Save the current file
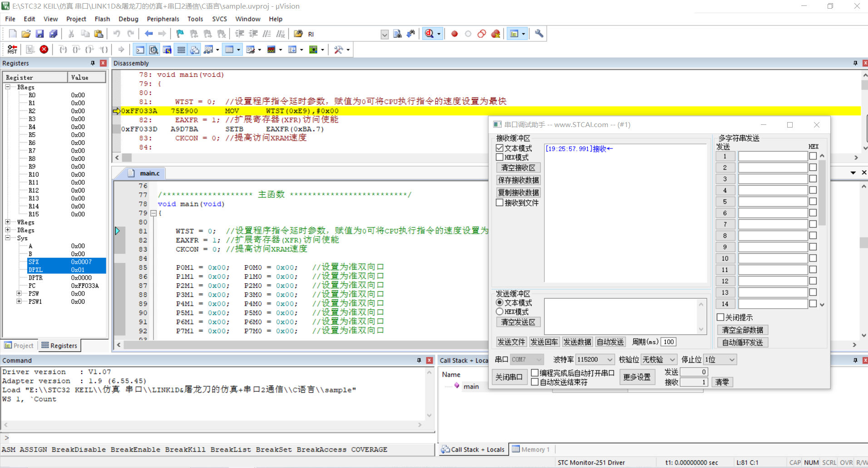Image resolution: width=868 pixels, height=468 pixels. [x=40, y=34]
